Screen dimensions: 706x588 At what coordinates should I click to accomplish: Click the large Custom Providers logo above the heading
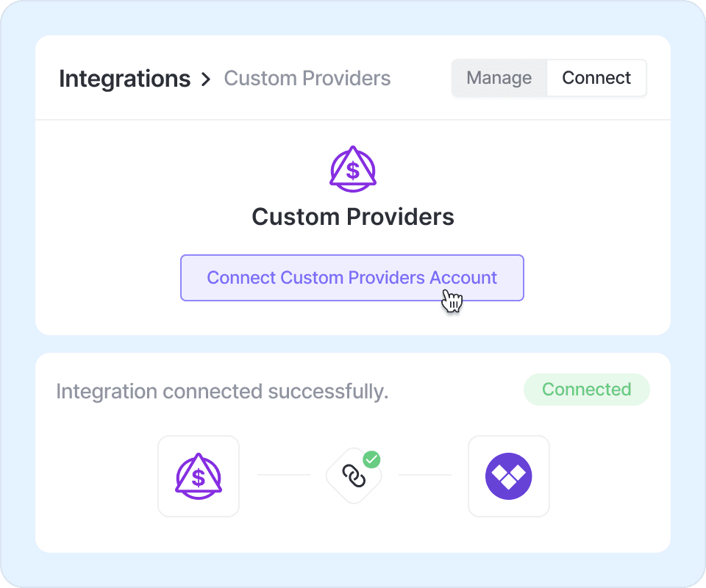point(353,170)
